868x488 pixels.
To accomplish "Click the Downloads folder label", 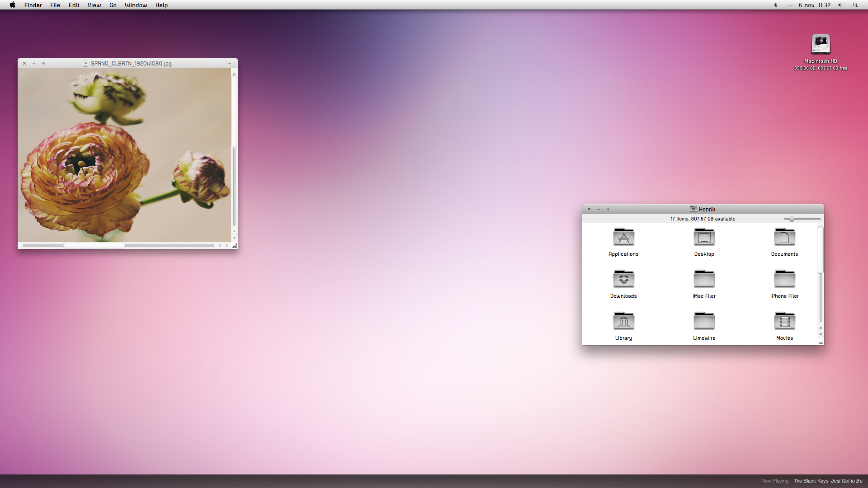I will (623, 296).
